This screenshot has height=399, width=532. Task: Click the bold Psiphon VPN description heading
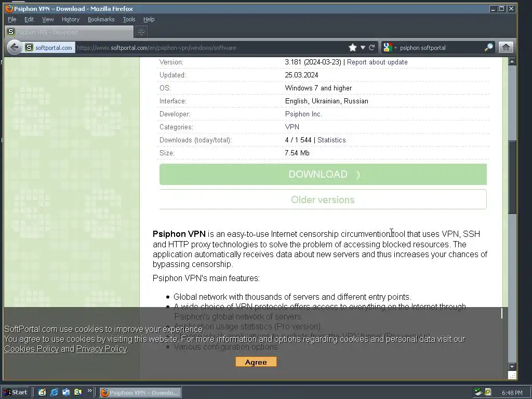[179, 234]
